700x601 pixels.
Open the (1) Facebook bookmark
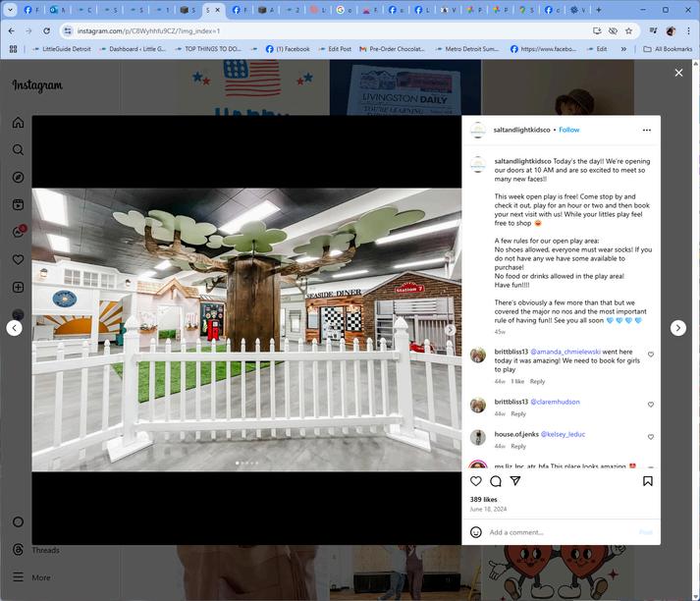point(288,49)
